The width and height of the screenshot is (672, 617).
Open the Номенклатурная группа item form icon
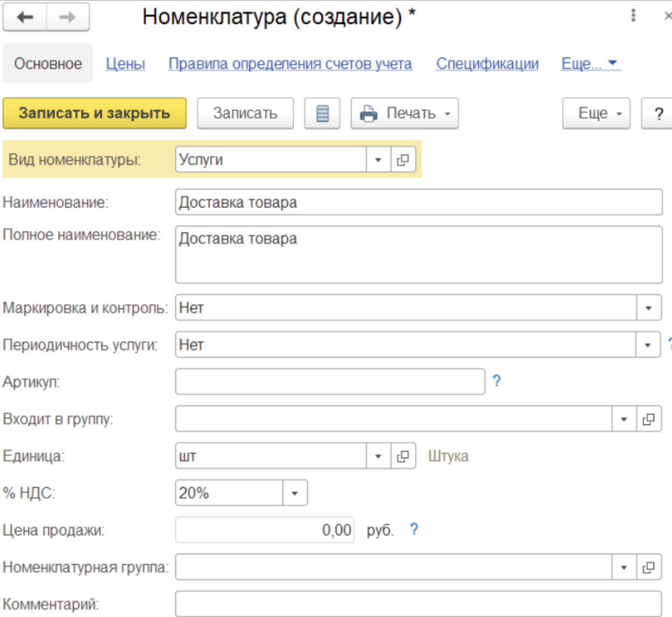point(649,567)
